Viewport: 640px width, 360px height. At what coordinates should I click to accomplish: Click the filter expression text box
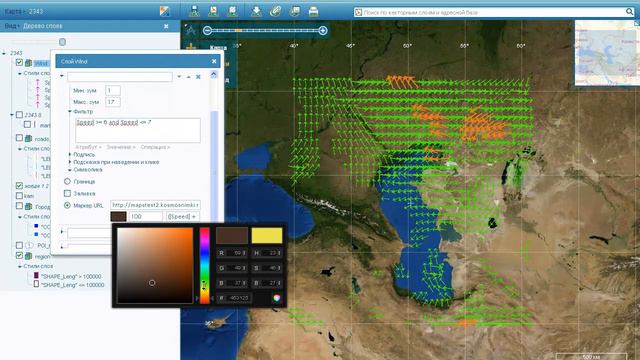point(138,130)
